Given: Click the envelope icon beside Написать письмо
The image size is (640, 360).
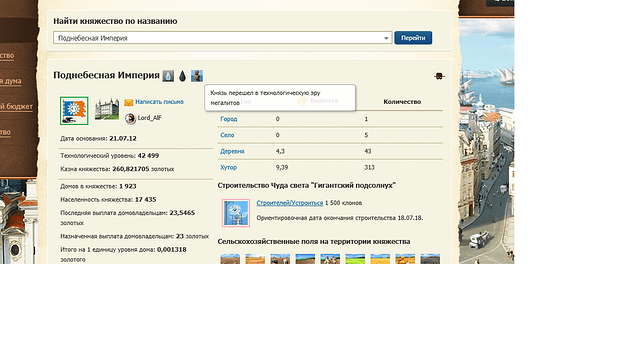Looking at the screenshot, I should coord(129,102).
